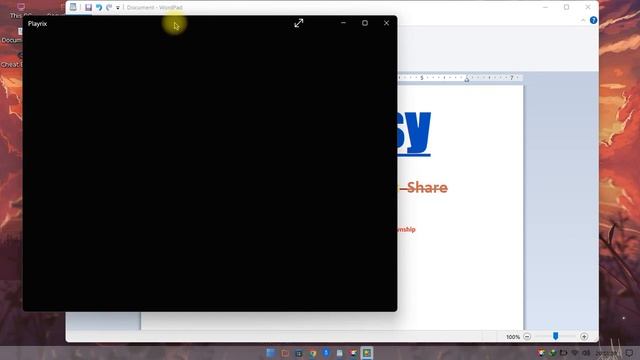Viewport: 640px width, 360px height.
Task: Zoom in on the WordPad document with the plus button
Action: click(584, 337)
